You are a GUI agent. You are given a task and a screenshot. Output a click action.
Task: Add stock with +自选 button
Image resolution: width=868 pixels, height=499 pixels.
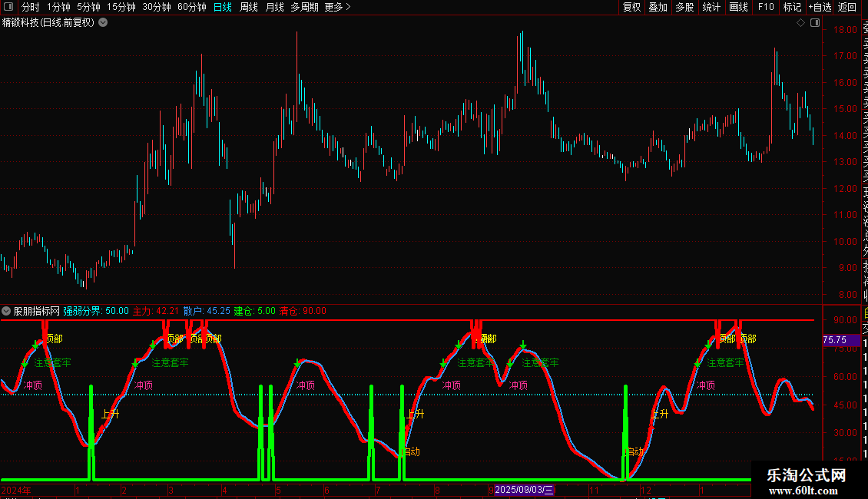click(820, 7)
